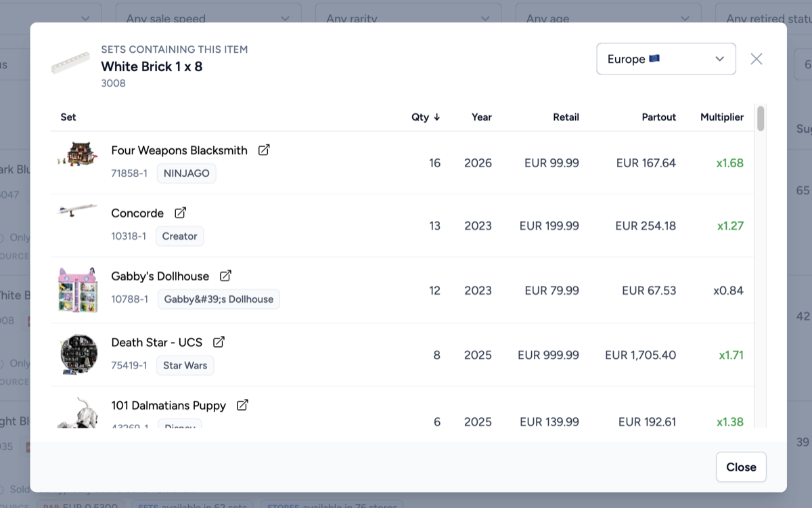Viewport: 812px width, 508px height.
Task: Open the 'Any age' filter behind dialog
Action: [608, 18]
